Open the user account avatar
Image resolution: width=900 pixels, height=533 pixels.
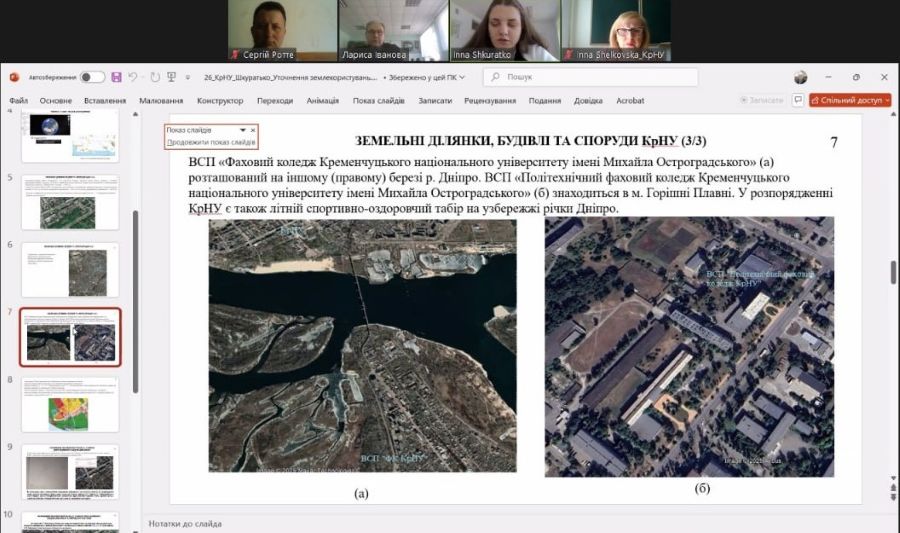[801, 77]
